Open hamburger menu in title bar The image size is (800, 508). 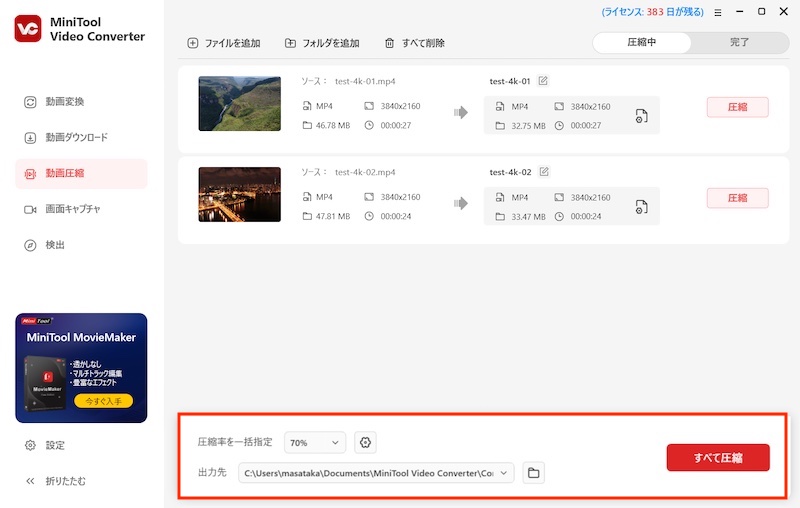coord(717,12)
